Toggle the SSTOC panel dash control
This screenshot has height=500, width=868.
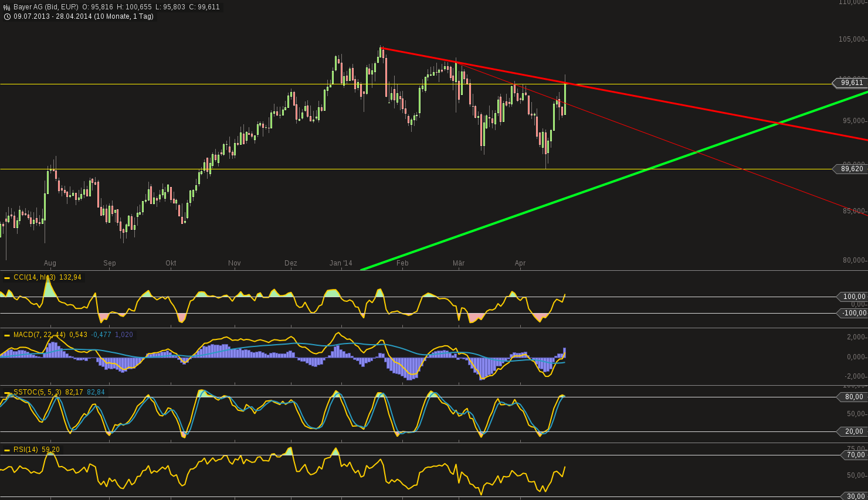pyautogui.click(x=6, y=392)
